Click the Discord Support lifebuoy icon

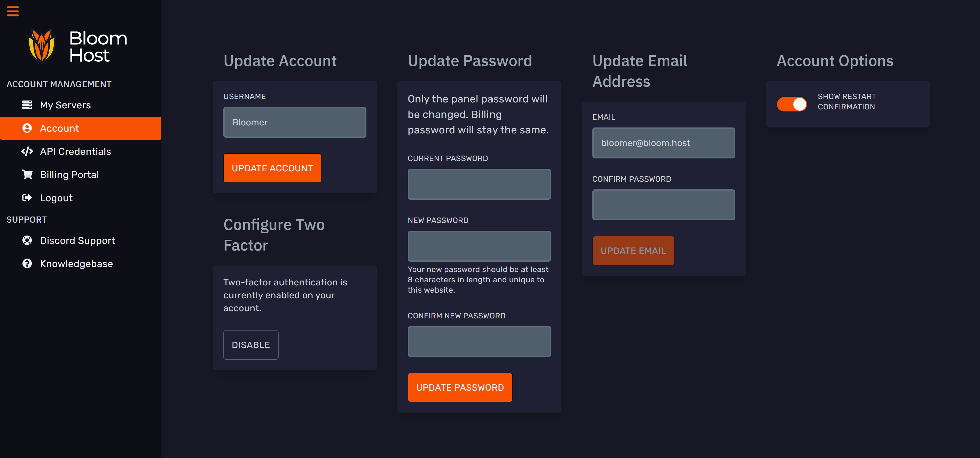point(27,240)
